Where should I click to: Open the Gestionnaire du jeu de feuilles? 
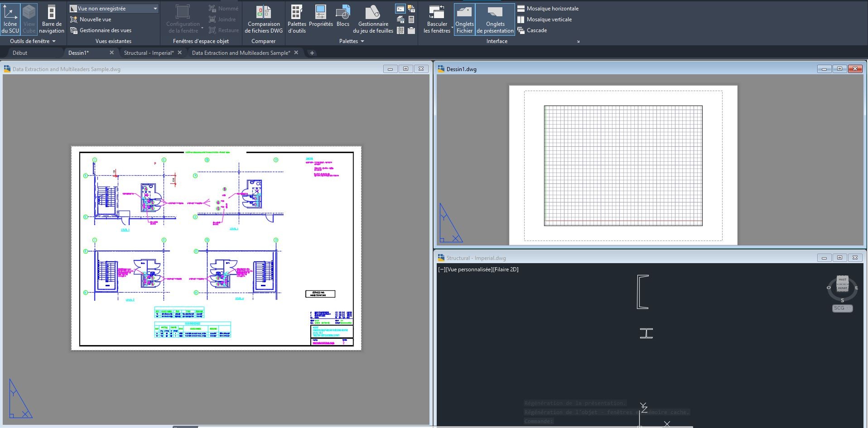[373, 18]
